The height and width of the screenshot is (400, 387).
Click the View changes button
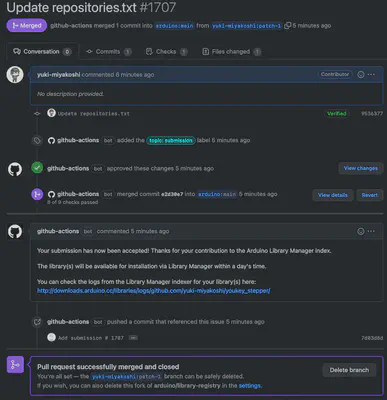tap(361, 168)
